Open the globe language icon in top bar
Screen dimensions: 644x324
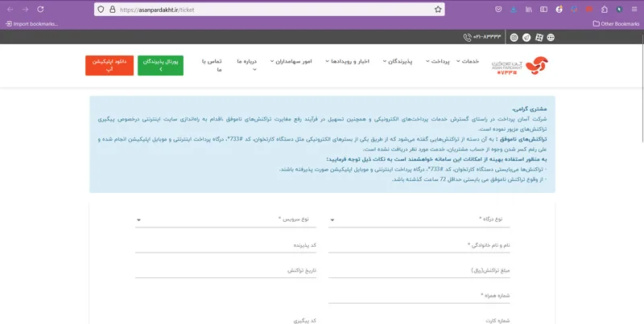pos(551,37)
